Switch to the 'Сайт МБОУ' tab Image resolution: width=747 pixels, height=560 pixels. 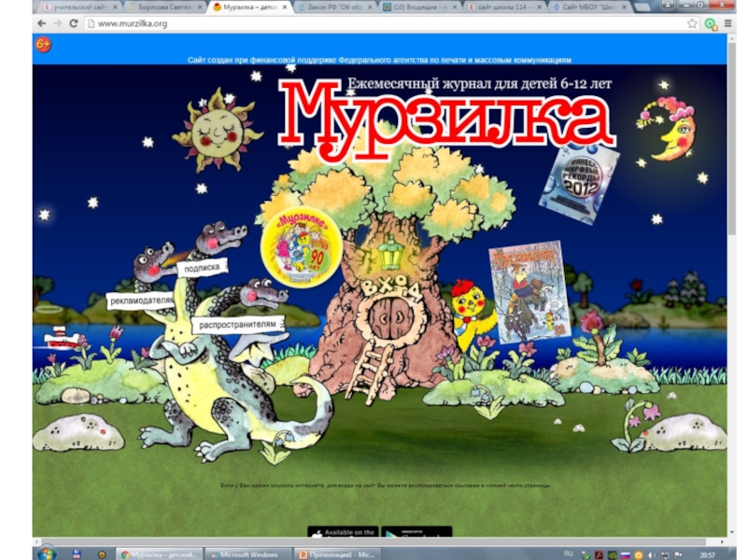[591, 7]
